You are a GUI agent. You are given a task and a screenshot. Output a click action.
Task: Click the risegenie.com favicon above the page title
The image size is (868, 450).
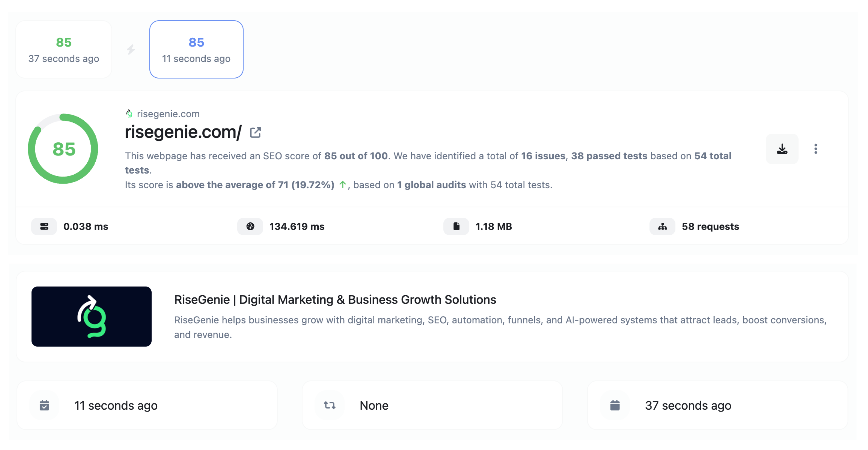click(x=129, y=114)
